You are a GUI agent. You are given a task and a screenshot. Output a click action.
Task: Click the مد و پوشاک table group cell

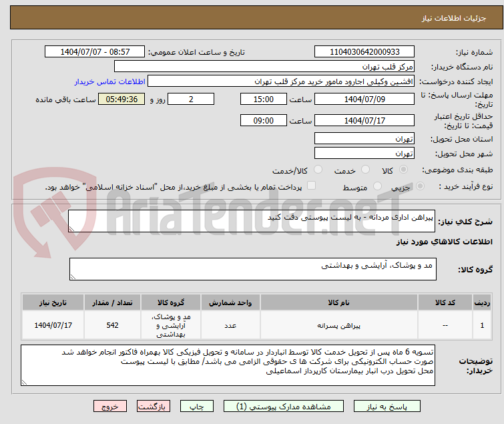(x=171, y=325)
